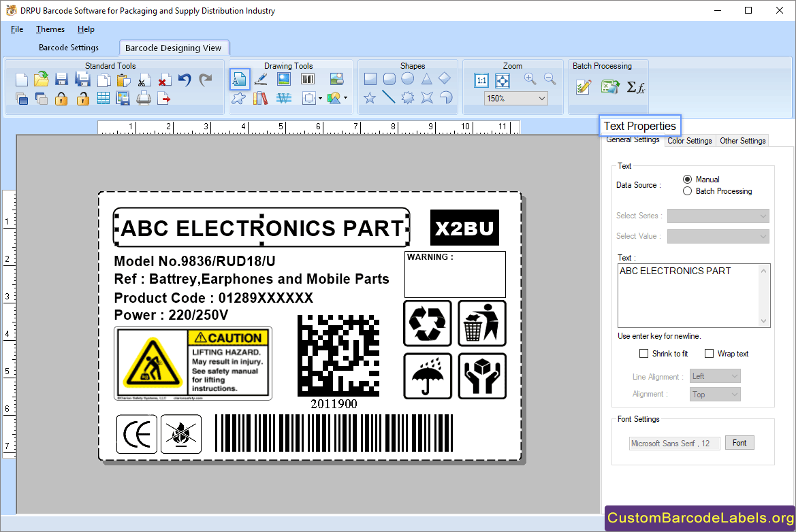The height and width of the screenshot is (532, 796).
Task: Export the label with the red arrow page icon
Action: (x=164, y=99)
